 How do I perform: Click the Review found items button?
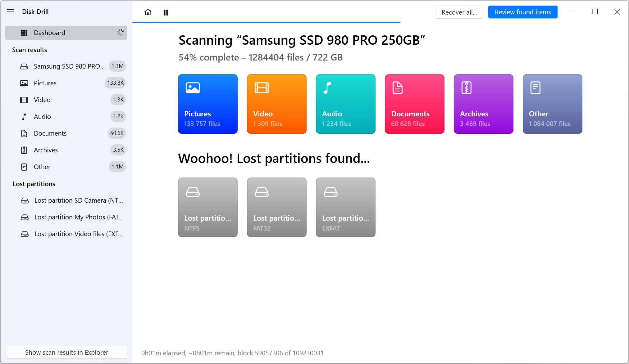[523, 12]
